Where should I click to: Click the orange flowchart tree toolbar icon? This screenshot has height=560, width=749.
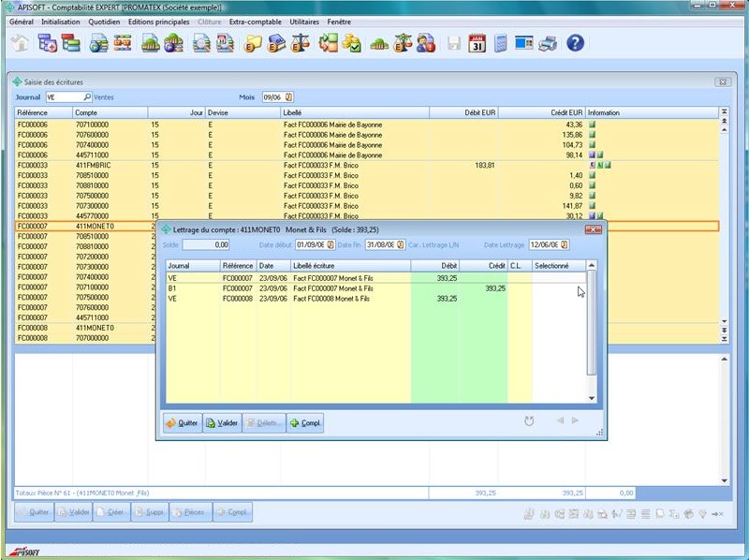coord(123,43)
